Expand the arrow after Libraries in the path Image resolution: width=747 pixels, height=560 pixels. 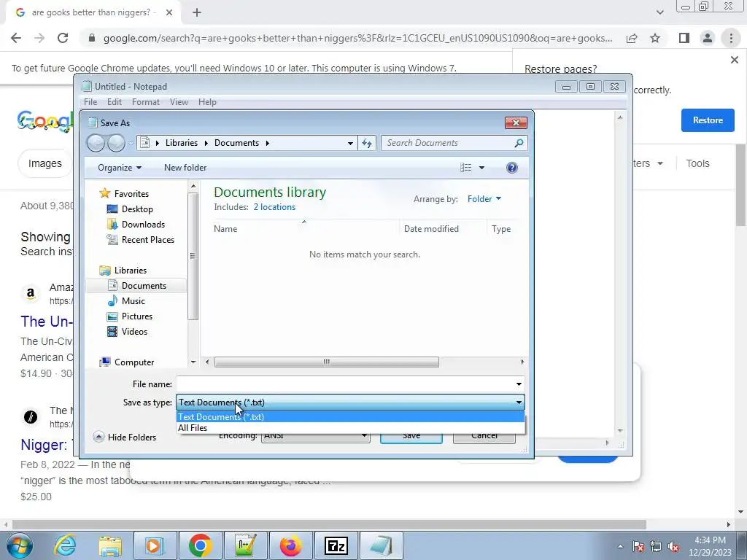[206, 143]
